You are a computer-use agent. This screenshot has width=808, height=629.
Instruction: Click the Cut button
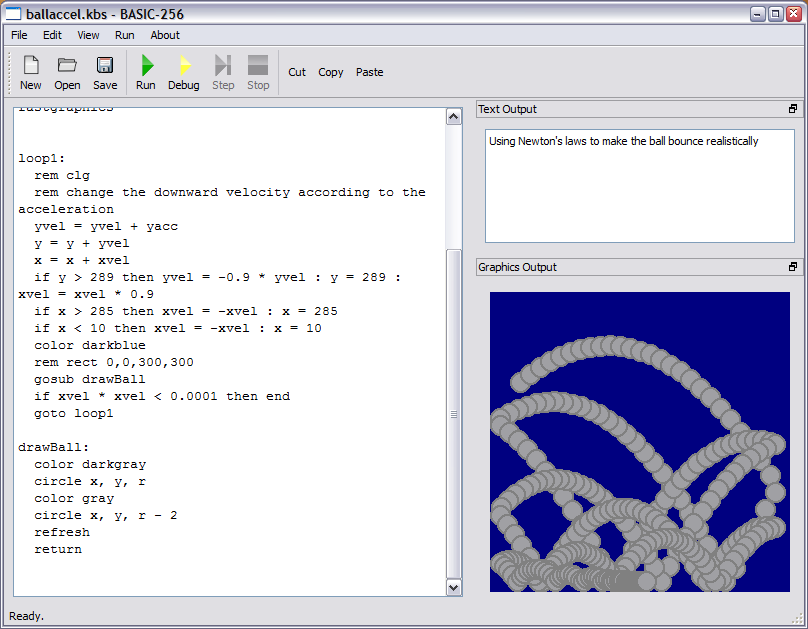point(297,72)
